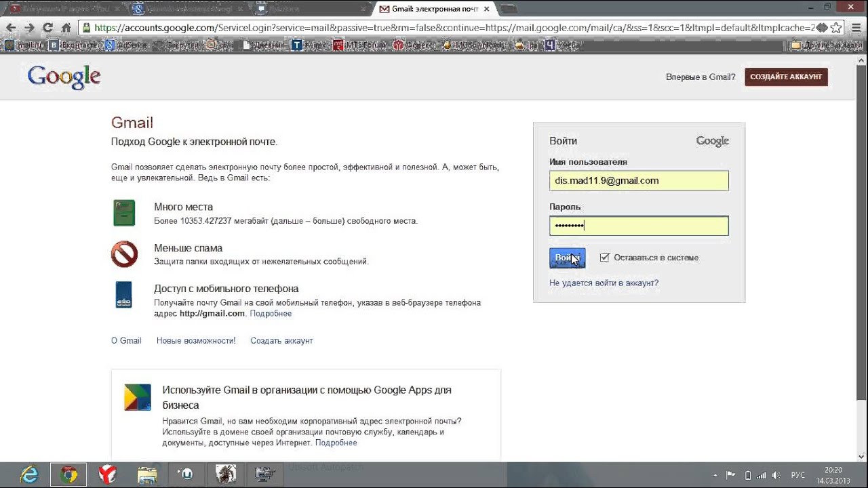Click the Войти sign-in button

(567, 258)
